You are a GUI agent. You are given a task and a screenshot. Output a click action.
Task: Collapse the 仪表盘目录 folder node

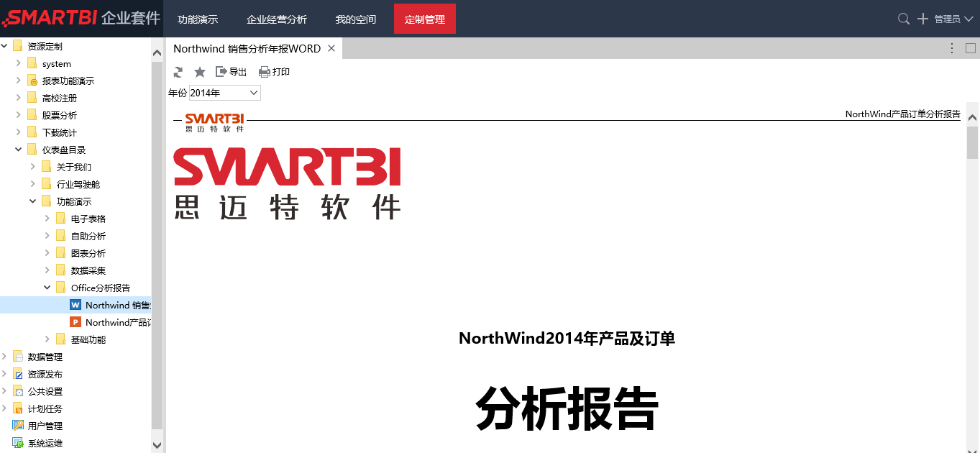click(x=19, y=150)
